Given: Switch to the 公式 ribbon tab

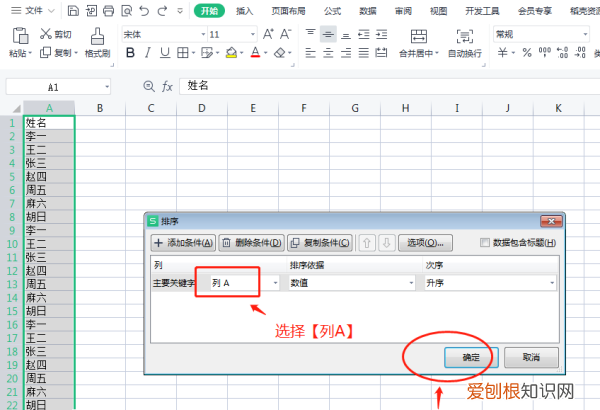Looking at the screenshot, I should pos(332,11).
